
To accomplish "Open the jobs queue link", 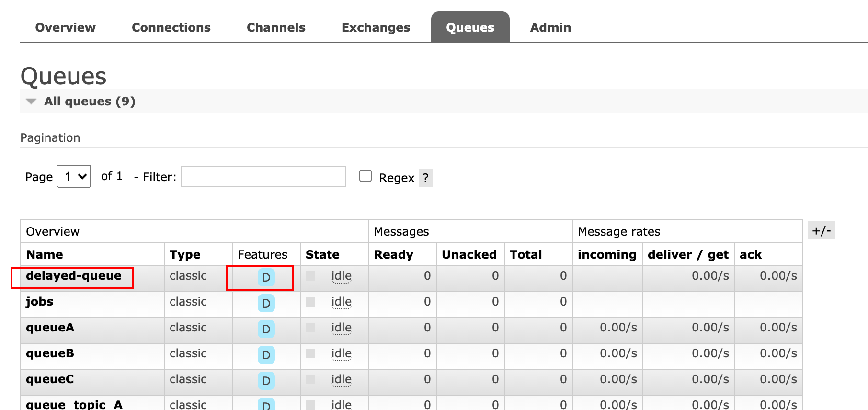I will click(x=39, y=302).
